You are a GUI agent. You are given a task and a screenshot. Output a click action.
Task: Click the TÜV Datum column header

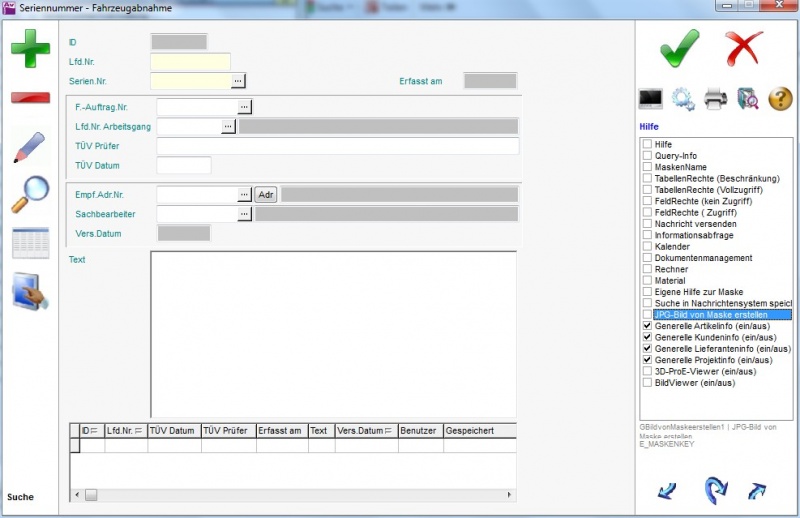[x=174, y=431]
